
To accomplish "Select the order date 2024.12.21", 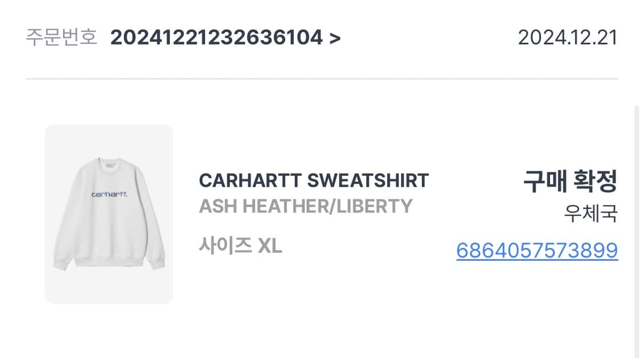I will [x=567, y=38].
